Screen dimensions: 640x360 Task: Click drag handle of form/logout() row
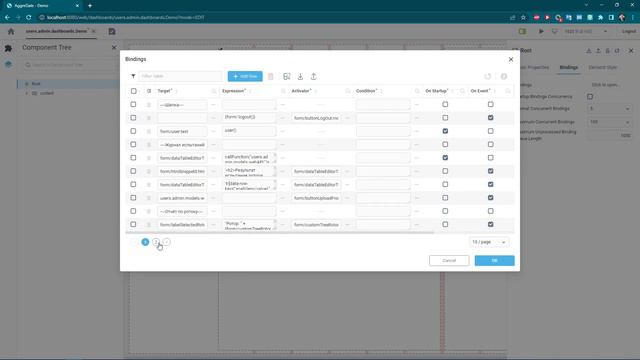(149, 118)
